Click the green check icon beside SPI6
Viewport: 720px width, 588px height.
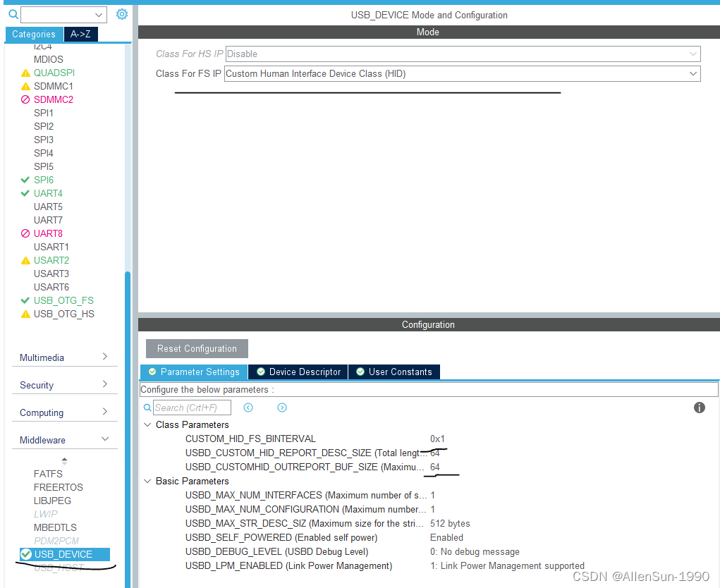(25, 180)
